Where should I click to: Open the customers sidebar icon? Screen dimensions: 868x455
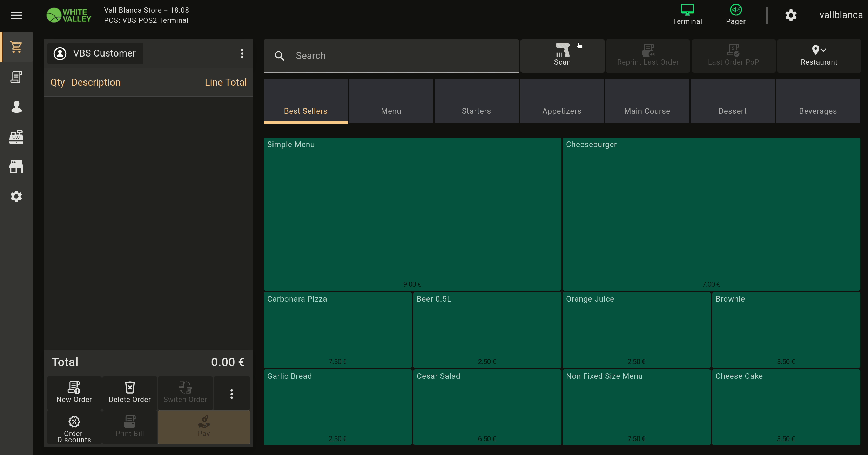point(16,107)
